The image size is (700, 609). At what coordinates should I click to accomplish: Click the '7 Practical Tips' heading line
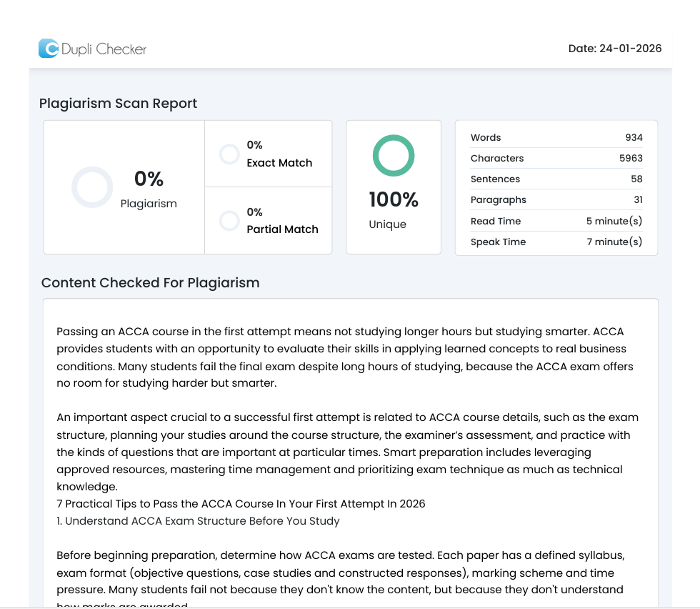tap(241, 504)
